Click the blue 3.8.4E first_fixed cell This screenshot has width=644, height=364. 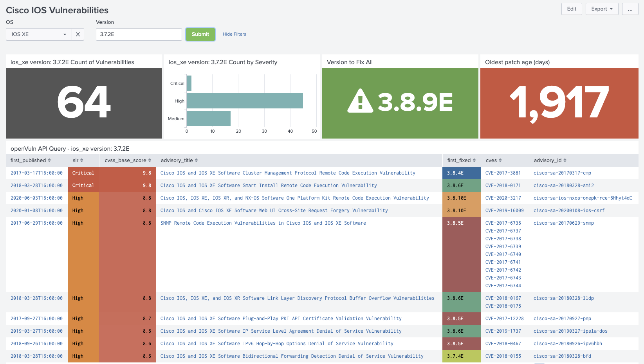coord(462,173)
